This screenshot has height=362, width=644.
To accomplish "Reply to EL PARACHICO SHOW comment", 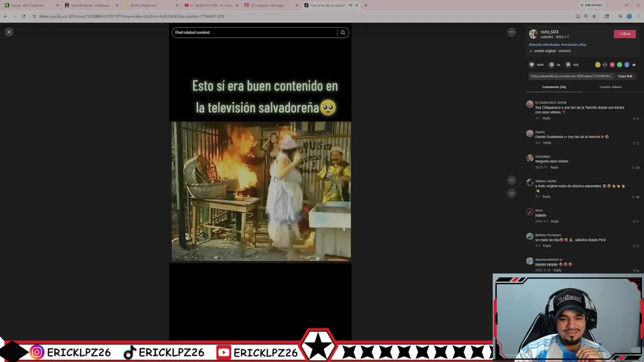I will 546,118.
